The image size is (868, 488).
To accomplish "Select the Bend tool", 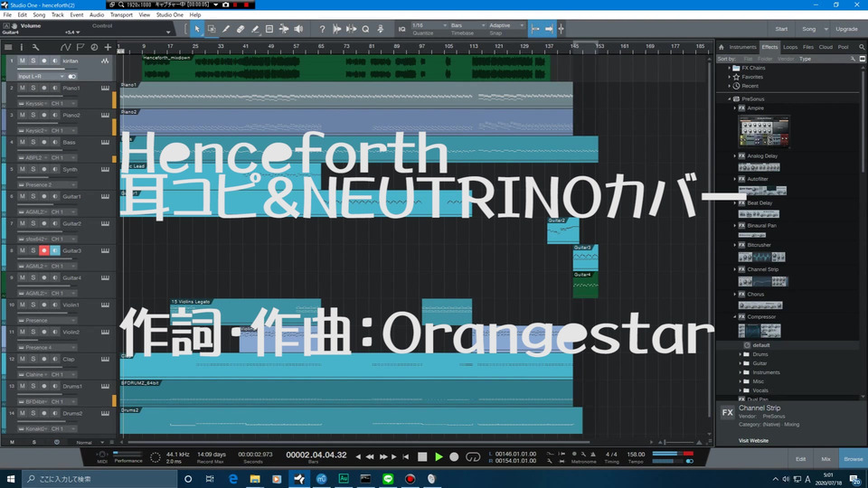I will [283, 29].
